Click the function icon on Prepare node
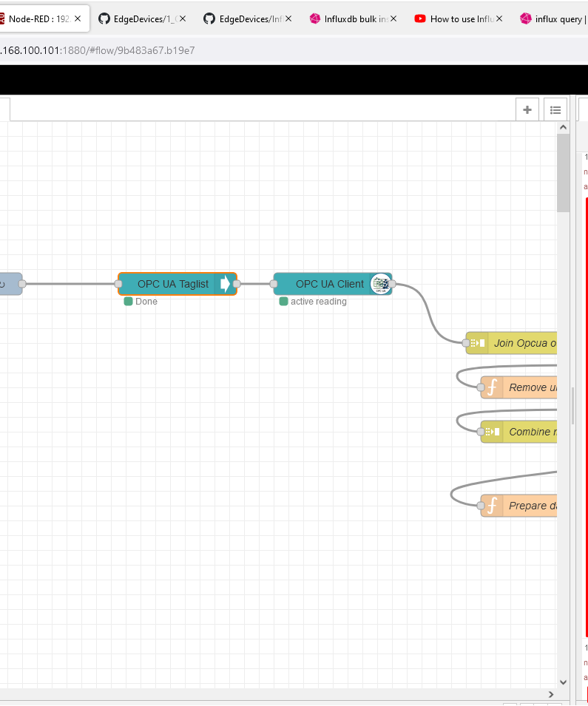 (492, 506)
